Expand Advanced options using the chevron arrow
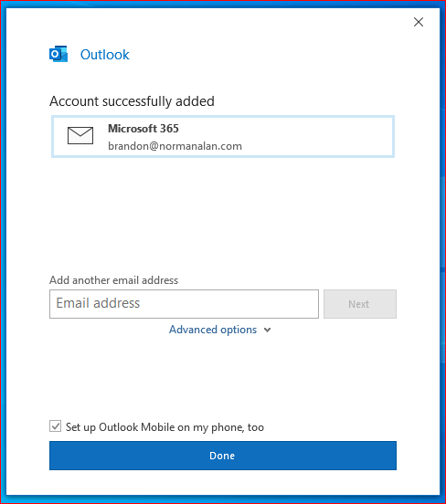 267,330
